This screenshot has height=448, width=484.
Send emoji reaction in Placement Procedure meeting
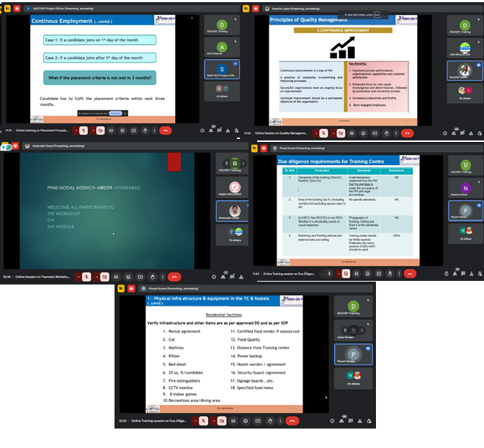click(122, 130)
